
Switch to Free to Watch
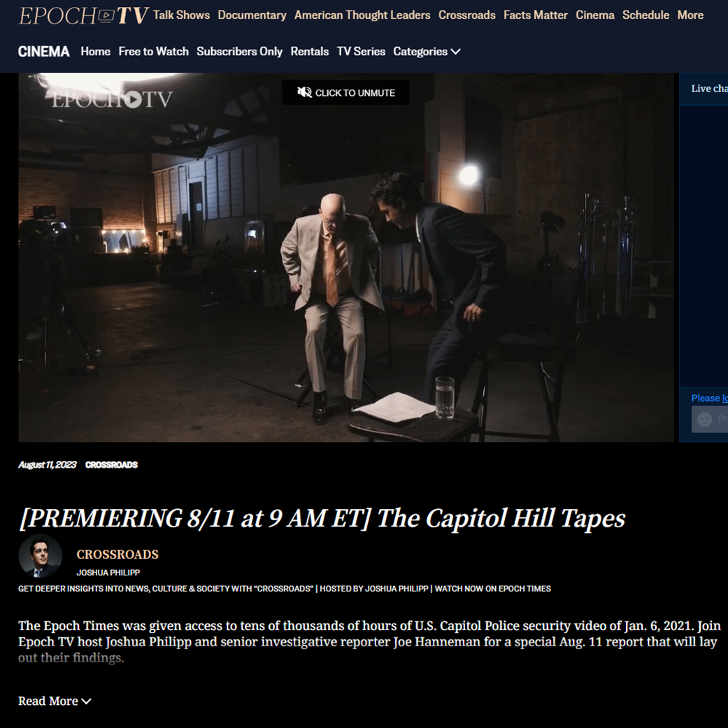154,52
